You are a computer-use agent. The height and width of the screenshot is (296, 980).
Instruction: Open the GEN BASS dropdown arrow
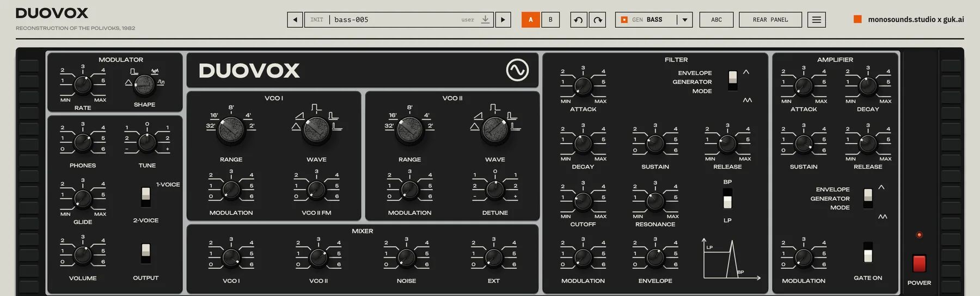coord(684,20)
